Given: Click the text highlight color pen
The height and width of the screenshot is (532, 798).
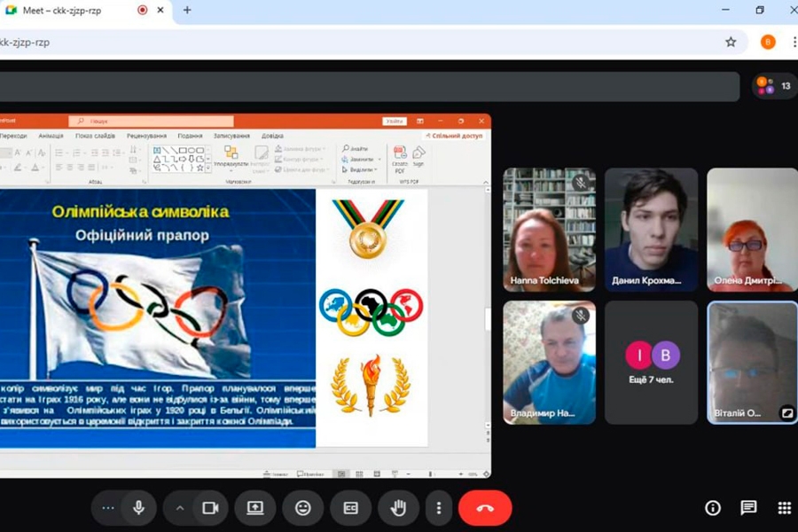Looking at the screenshot, I should click(x=18, y=168).
